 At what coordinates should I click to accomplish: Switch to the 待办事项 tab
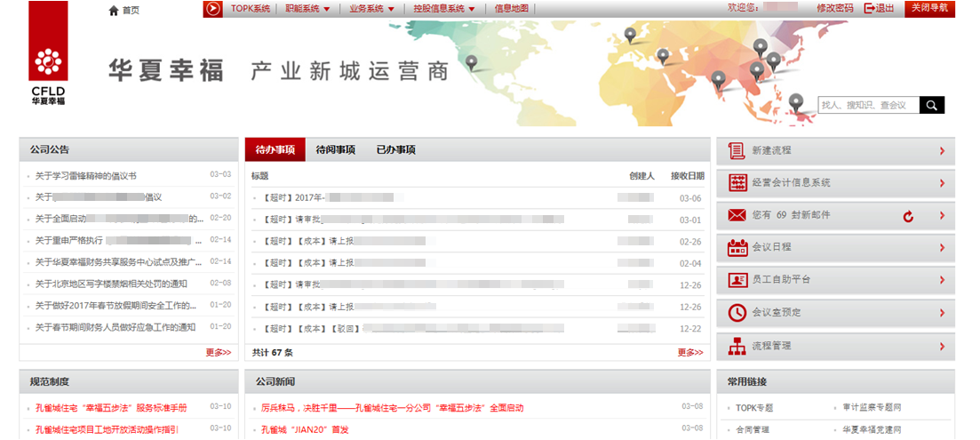(x=275, y=150)
